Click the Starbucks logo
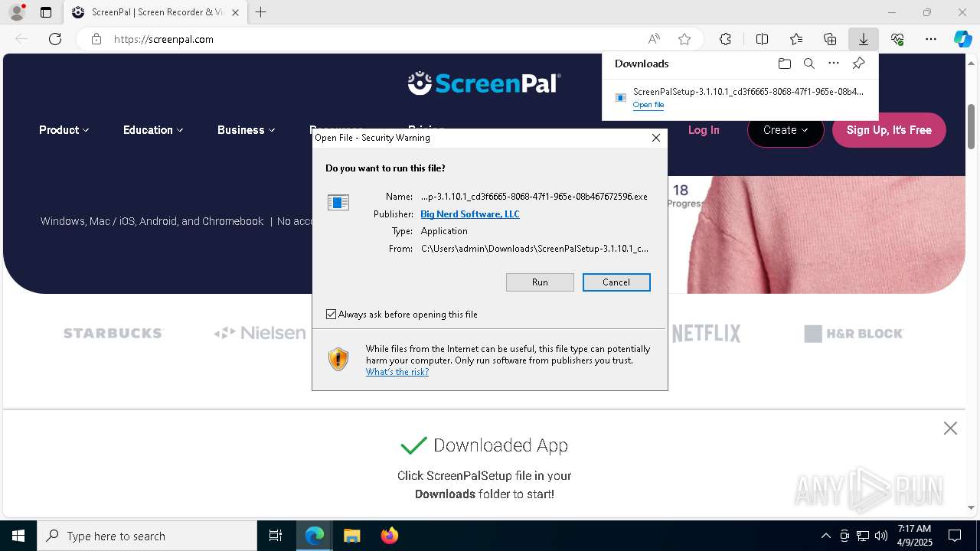Screen dimensions: 980x551 coord(113,334)
